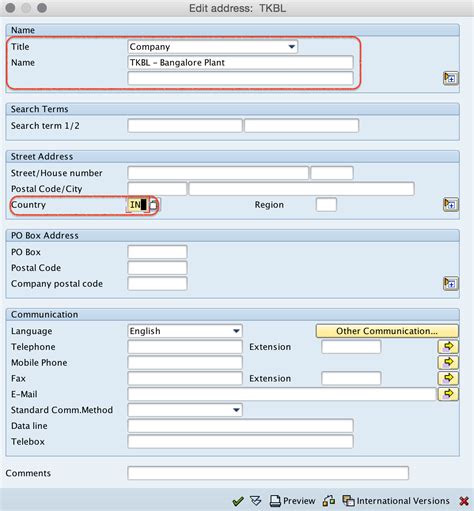Expand more fields in Name section

pos(450,79)
